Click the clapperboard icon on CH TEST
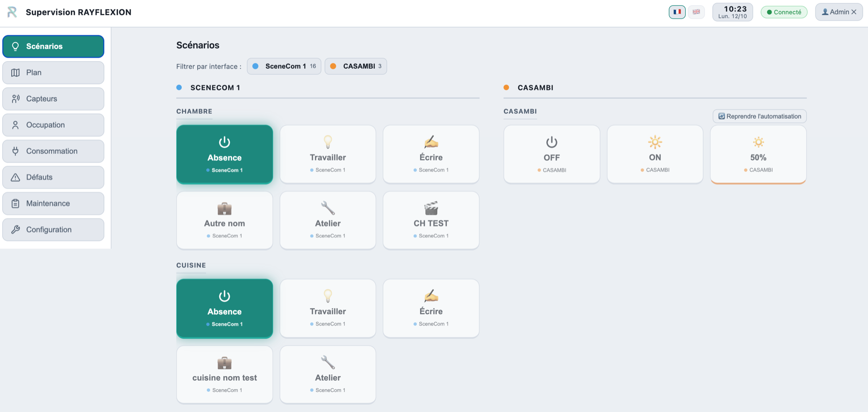The height and width of the screenshot is (412, 868). 431,208
